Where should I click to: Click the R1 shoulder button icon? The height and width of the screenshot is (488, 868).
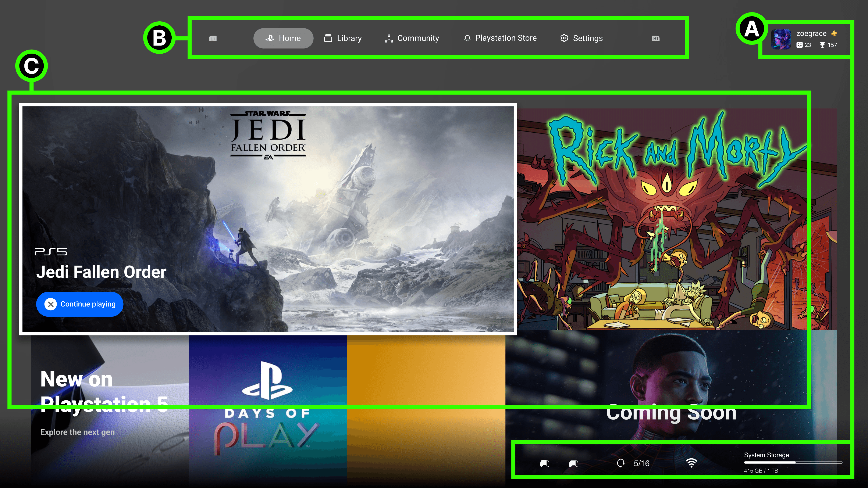[655, 38]
